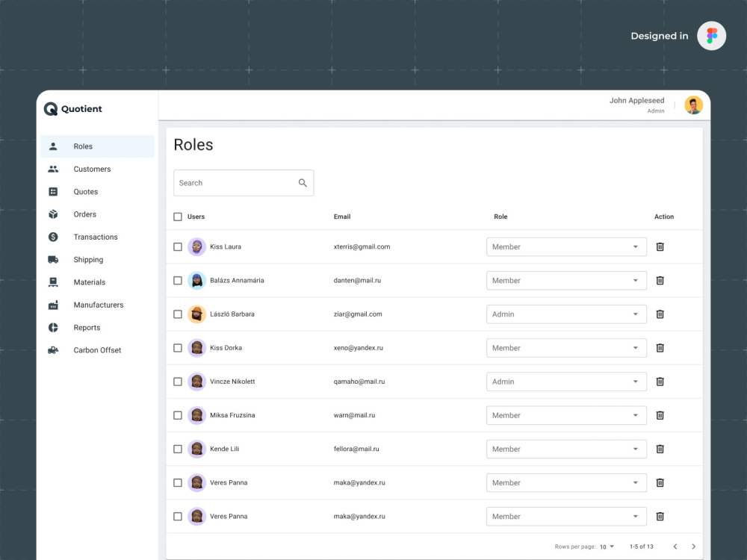Click the Customers people icon in sidebar

pyautogui.click(x=53, y=169)
